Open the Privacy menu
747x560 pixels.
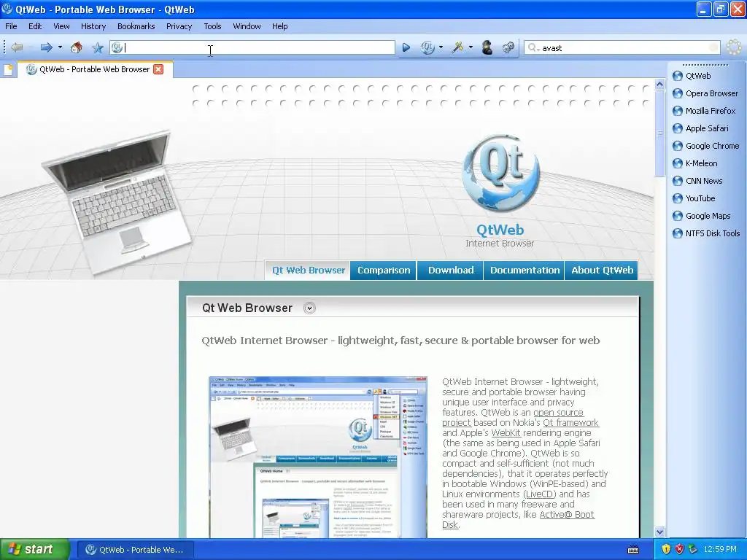coord(179,26)
